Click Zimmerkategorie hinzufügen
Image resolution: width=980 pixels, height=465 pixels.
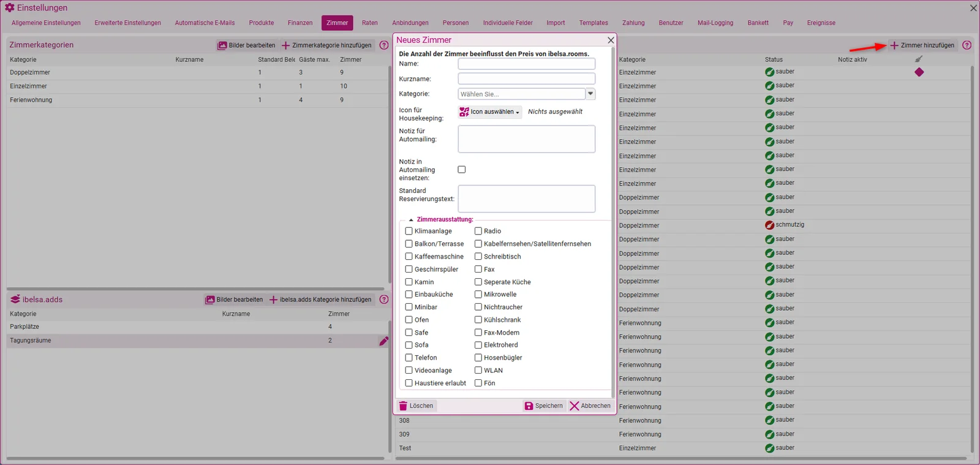tap(326, 45)
